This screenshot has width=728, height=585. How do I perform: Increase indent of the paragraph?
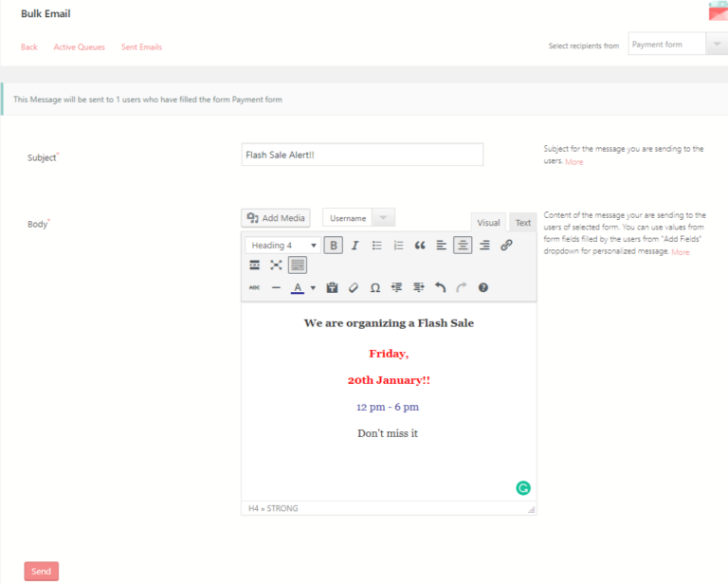[418, 288]
